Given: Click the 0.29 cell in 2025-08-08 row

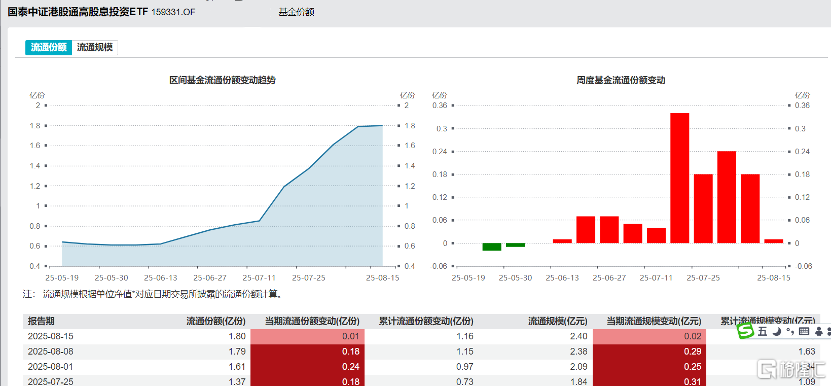Looking at the screenshot, I should (649, 351).
